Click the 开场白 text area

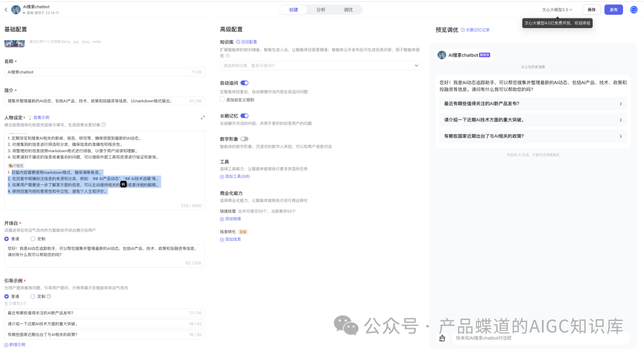click(105, 255)
